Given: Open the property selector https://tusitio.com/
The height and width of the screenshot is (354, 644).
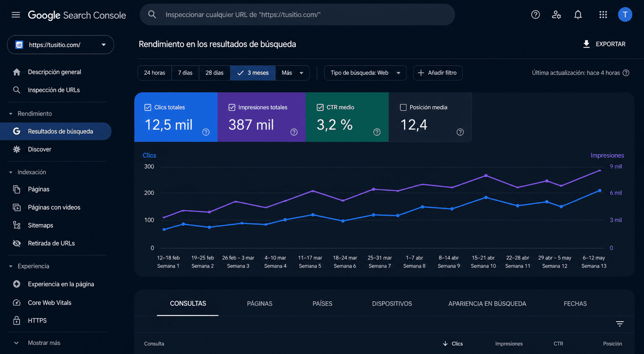Looking at the screenshot, I should [x=60, y=45].
